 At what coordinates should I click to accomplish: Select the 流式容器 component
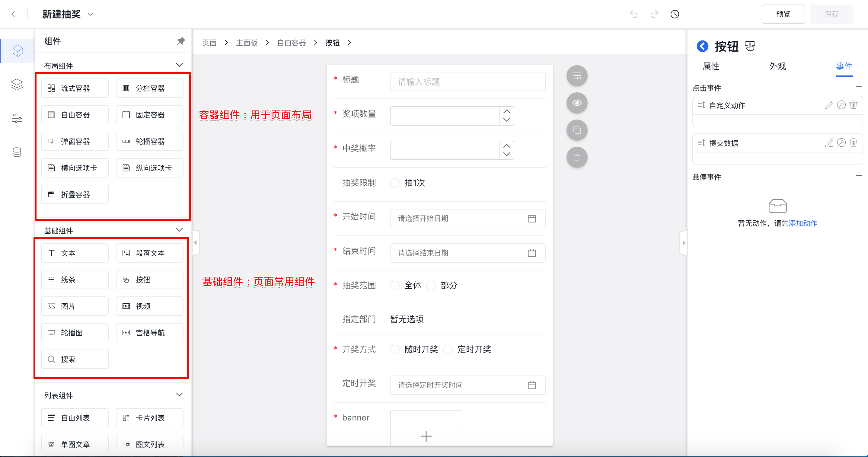(x=75, y=88)
